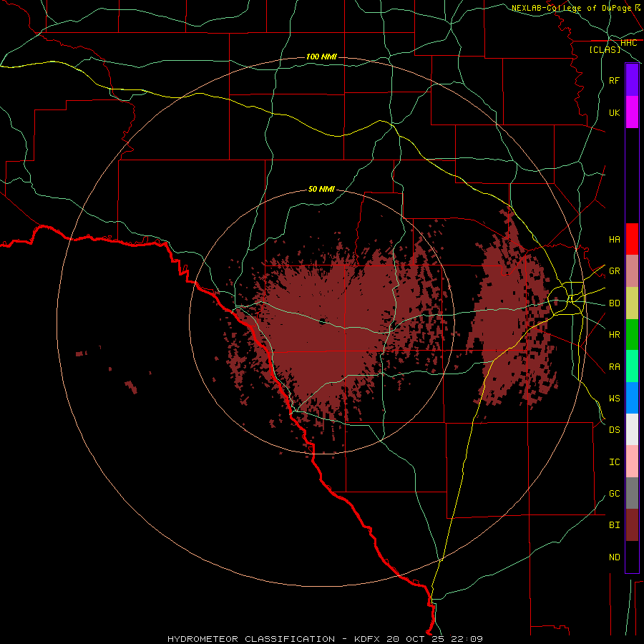Click the HA legend label

click(614, 240)
